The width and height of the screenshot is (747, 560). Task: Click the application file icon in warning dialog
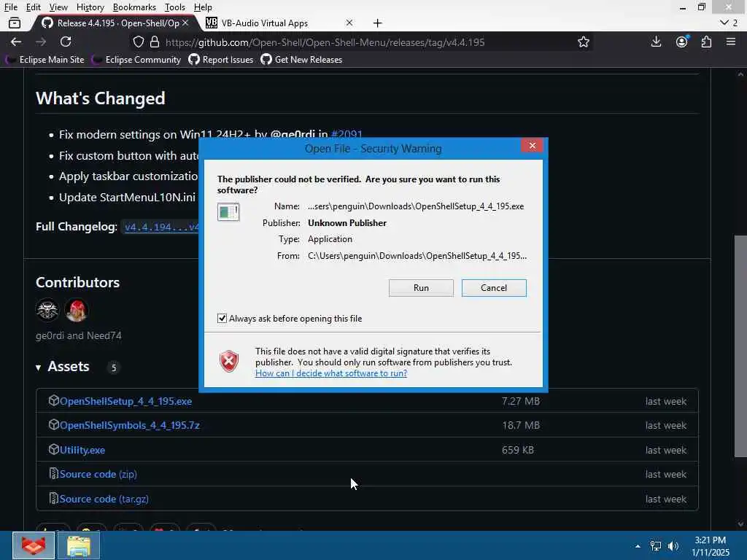tap(228, 212)
